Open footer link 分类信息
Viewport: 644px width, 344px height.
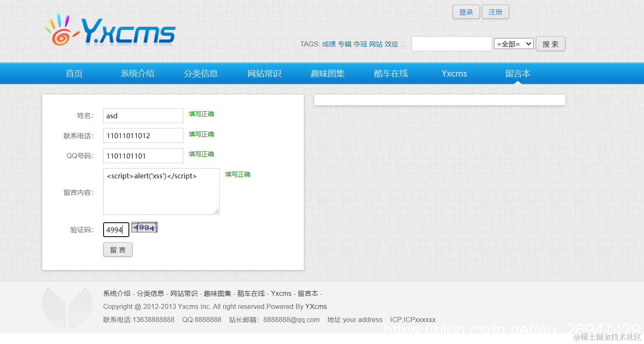(150, 293)
